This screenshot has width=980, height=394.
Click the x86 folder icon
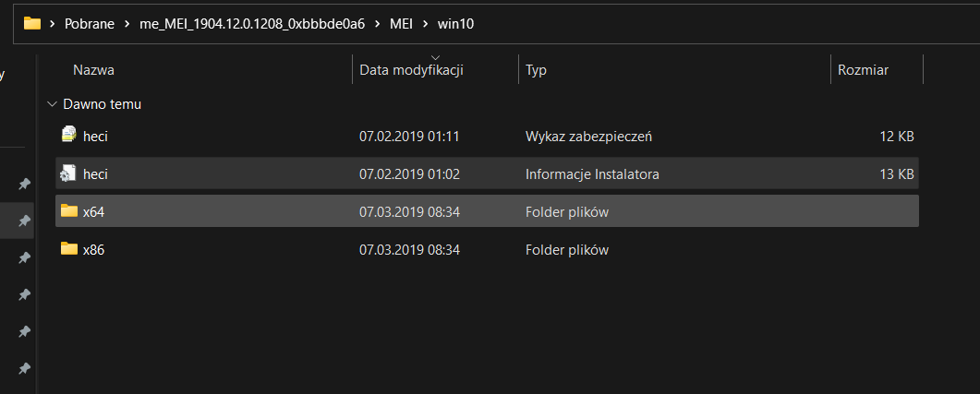[68, 249]
